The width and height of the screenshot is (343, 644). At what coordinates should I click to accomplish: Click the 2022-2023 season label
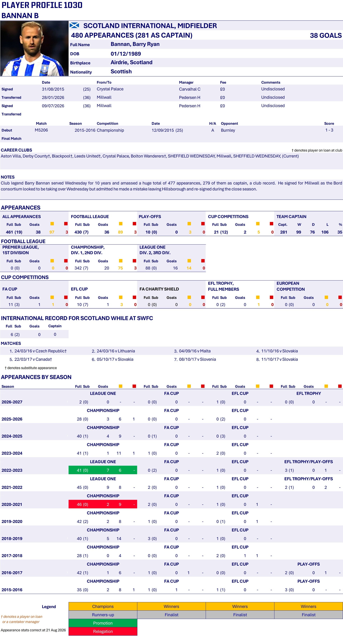click(12, 470)
